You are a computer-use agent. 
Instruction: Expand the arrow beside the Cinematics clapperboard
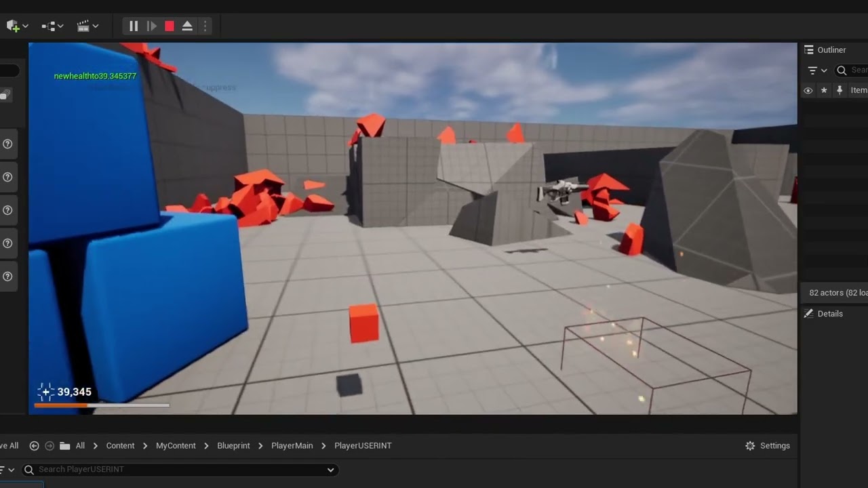click(x=96, y=26)
